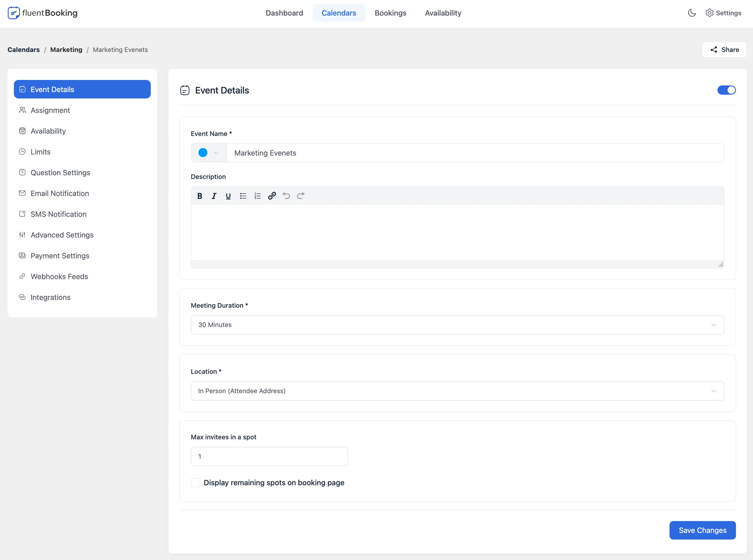
Task: Click the Integrations icon
Action: [x=23, y=297]
